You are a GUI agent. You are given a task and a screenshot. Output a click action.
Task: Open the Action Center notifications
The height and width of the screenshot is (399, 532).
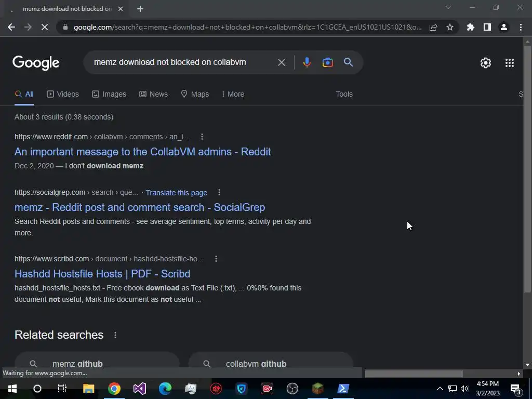click(516, 389)
